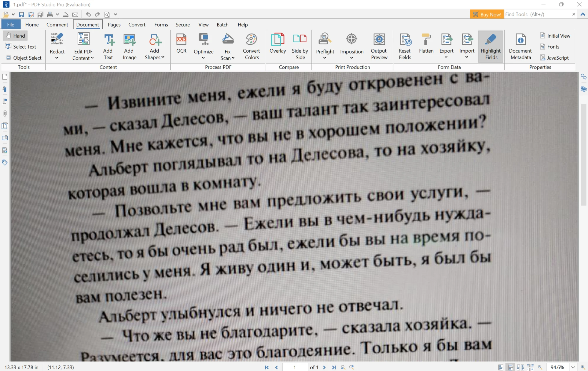Expand the Preflight dropdown arrow
This screenshot has height=371, width=588.
click(325, 58)
